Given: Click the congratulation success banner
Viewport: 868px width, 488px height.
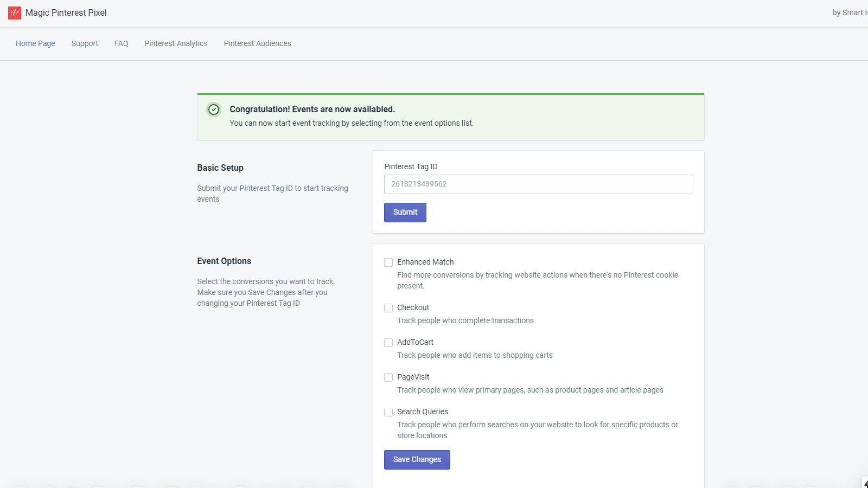Looking at the screenshot, I should pos(450,116).
